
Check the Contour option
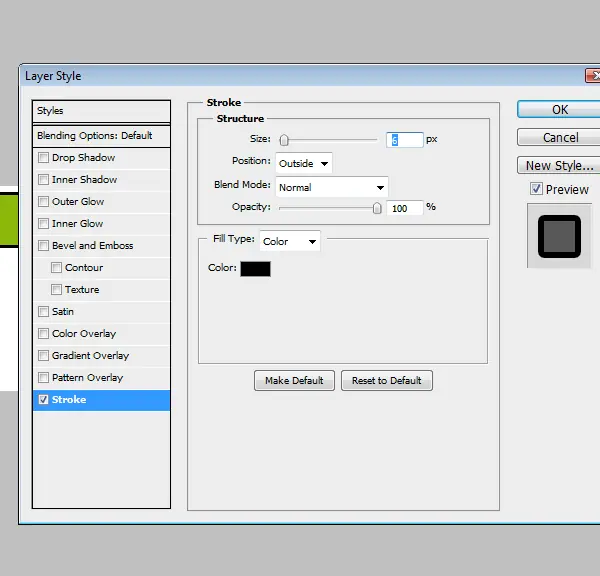(56, 268)
